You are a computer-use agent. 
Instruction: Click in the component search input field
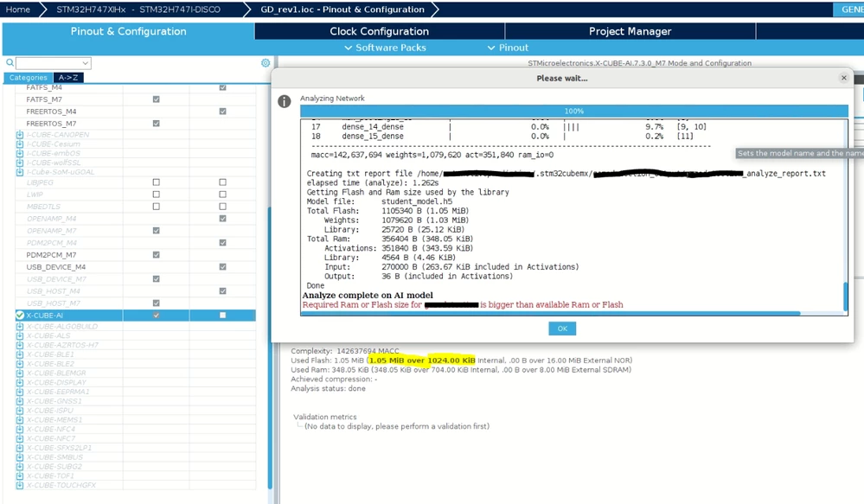click(x=48, y=63)
